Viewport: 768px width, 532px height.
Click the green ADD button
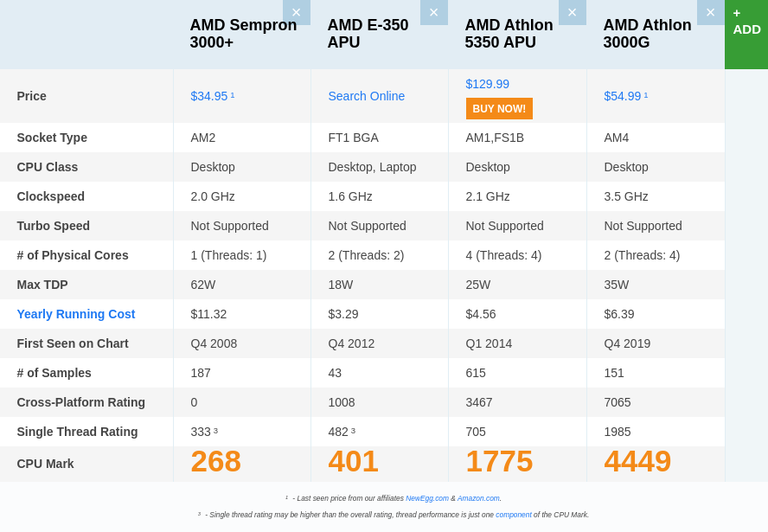click(x=746, y=35)
